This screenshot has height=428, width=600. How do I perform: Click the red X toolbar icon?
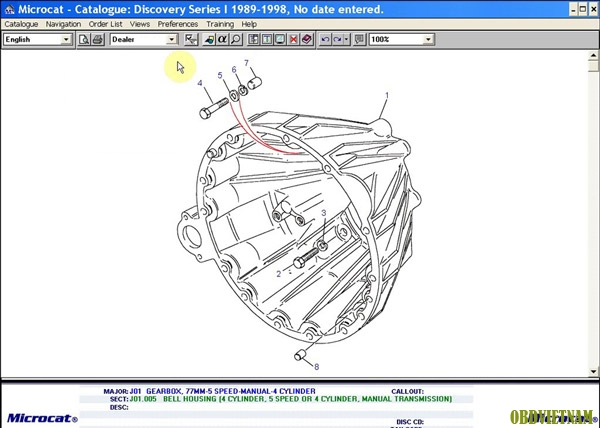click(x=293, y=39)
